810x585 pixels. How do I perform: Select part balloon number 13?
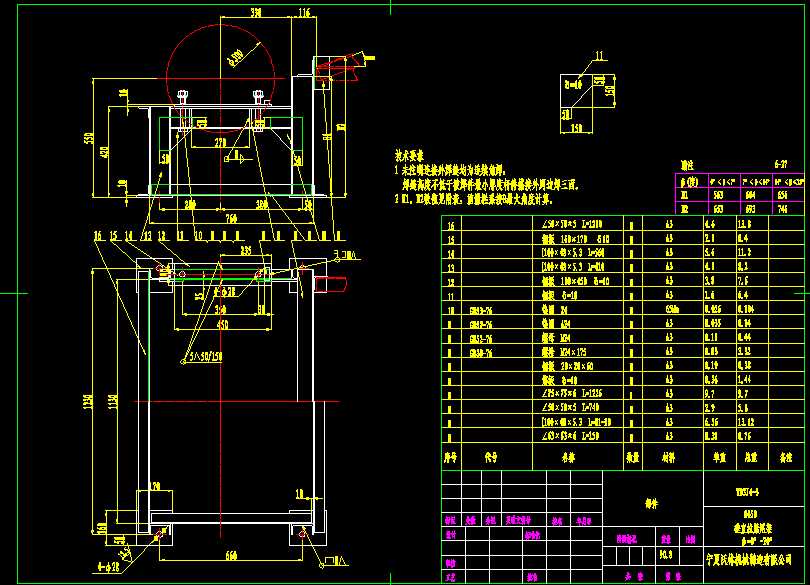(x=147, y=236)
